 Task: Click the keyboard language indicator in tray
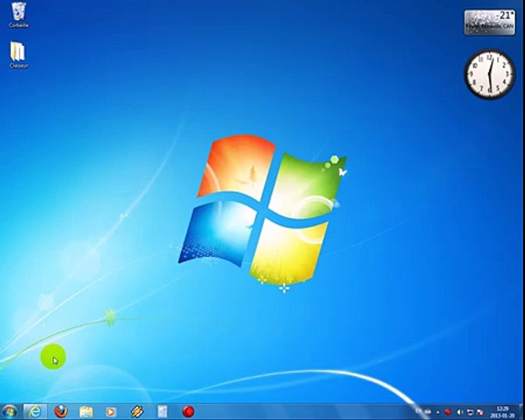(418, 411)
